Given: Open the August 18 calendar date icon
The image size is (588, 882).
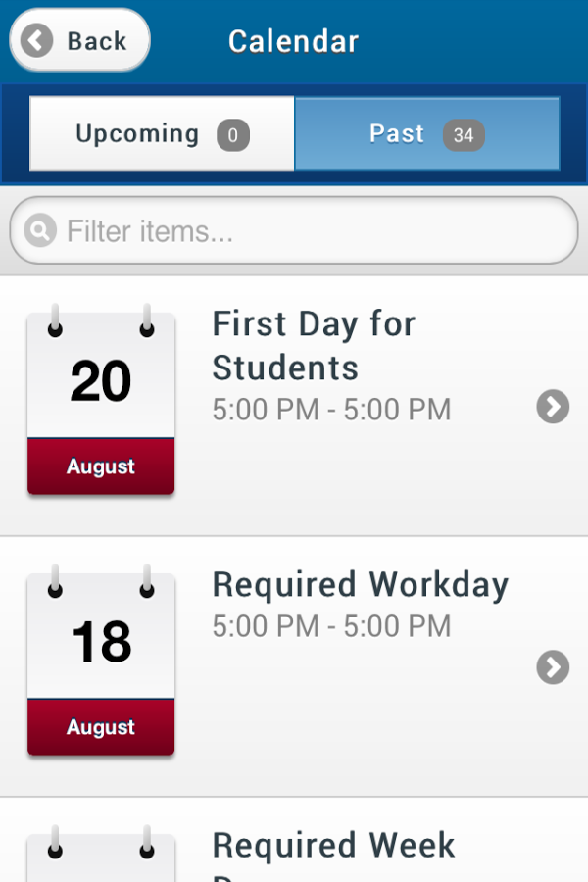Looking at the screenshot, I should tap(101, 661).
